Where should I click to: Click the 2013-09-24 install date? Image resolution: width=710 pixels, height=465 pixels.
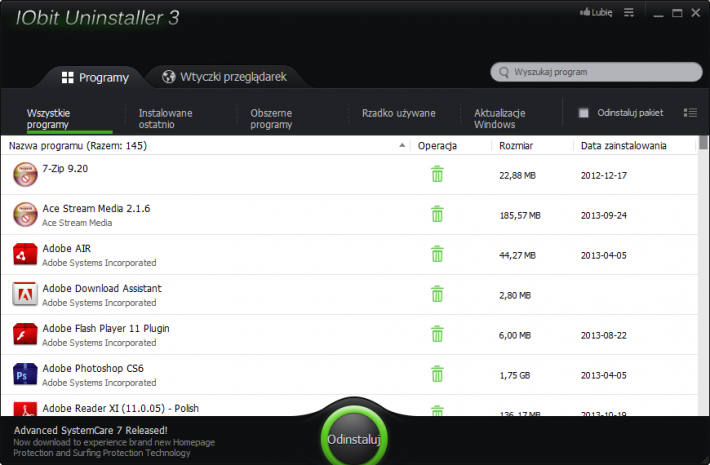(x=604, y=216)
